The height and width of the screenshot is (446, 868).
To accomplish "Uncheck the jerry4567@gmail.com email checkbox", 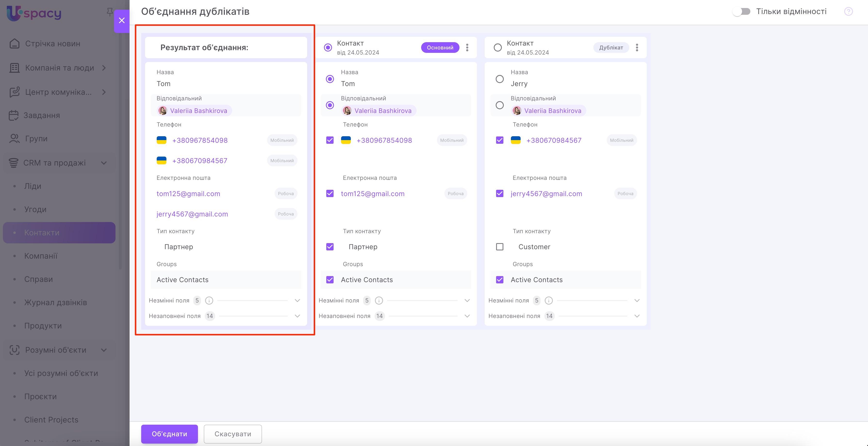I will 500,193.
